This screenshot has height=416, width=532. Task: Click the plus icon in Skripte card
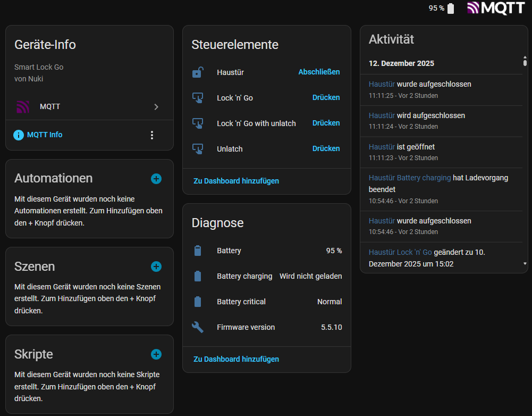pos(156,354)
